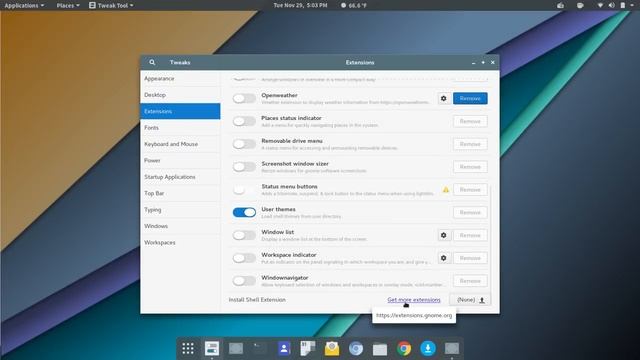Open the Tweak Tool icon in dock
640x360 pixels.
[x=212, y=348]
